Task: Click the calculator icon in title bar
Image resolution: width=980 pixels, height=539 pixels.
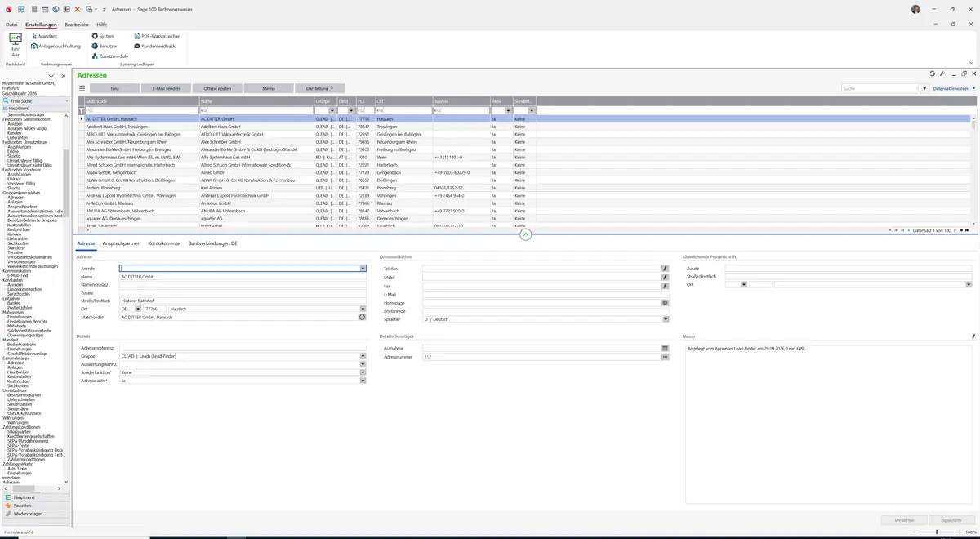Action: pyautogui.click(x=33, y=9)
